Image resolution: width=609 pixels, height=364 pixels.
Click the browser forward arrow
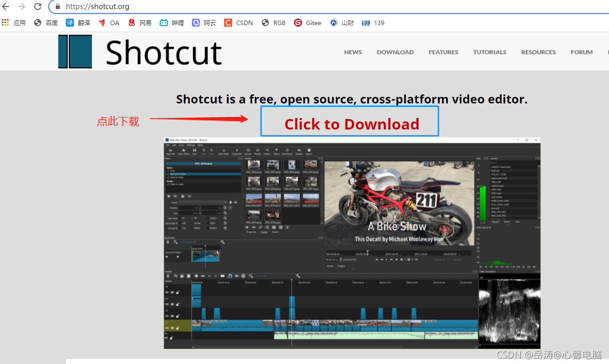[22, 7]
